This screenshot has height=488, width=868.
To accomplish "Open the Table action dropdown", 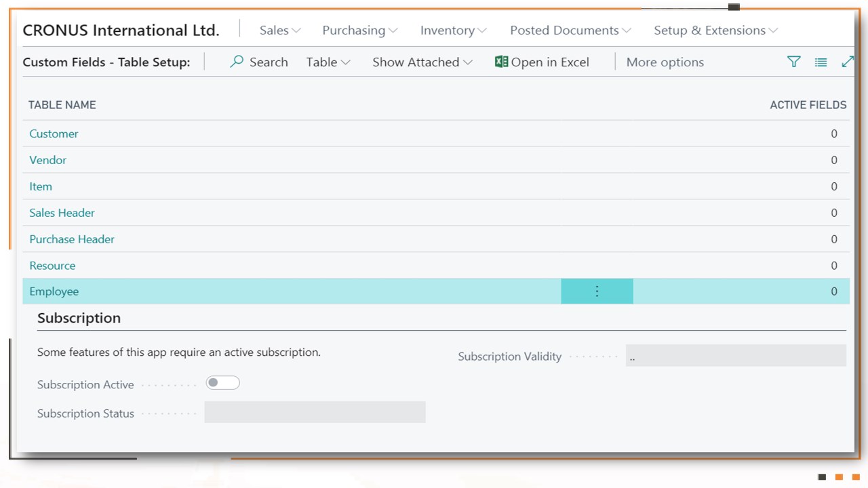I will pyautogui.click(x=328, y=62).
